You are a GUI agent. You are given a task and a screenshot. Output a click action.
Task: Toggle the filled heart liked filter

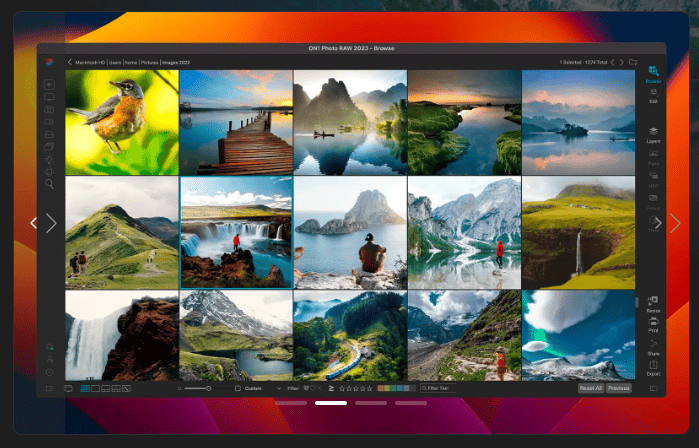pyautogui.click(x=306, y=388)
